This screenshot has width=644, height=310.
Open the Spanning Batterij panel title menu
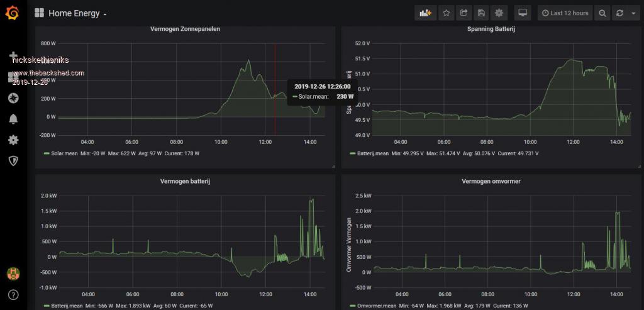[x=492, y=29]
